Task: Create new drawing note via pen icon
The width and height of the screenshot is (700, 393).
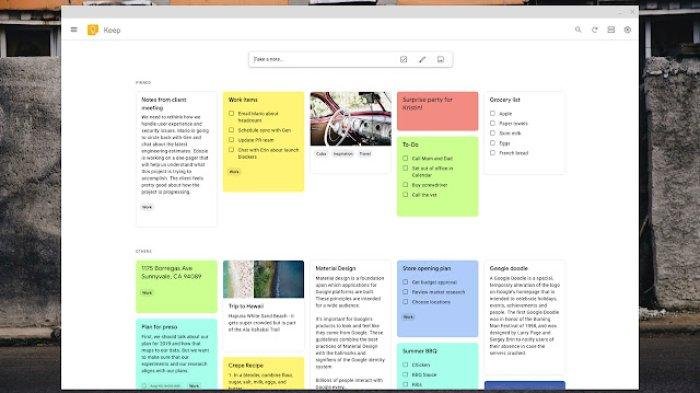Action: (x=422, y=59)
